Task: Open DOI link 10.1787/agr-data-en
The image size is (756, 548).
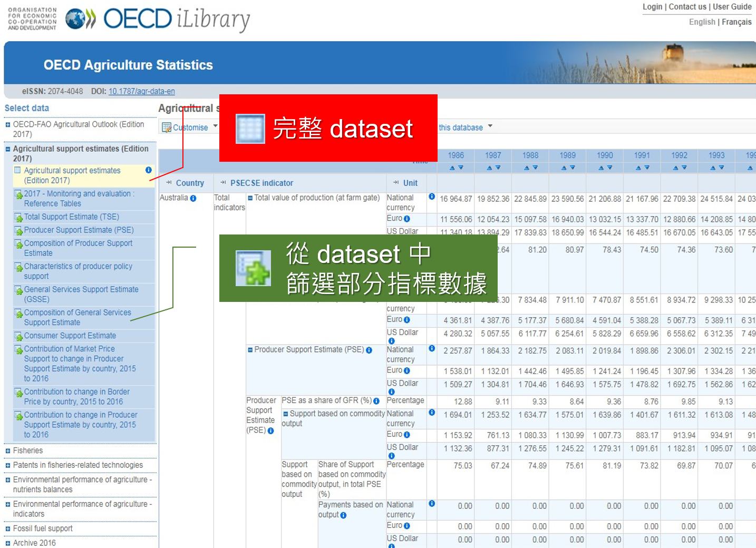Action: (x=142, y=91)
